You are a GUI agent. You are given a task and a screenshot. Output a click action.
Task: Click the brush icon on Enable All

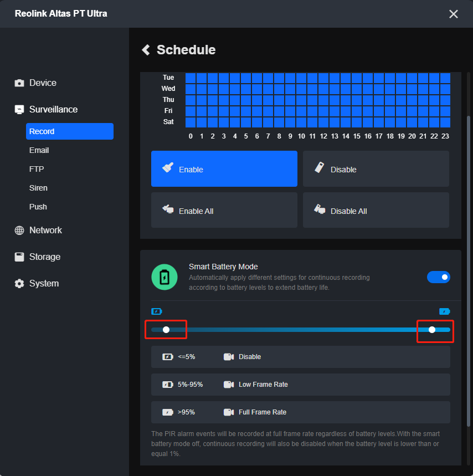(x=168, y=209)
